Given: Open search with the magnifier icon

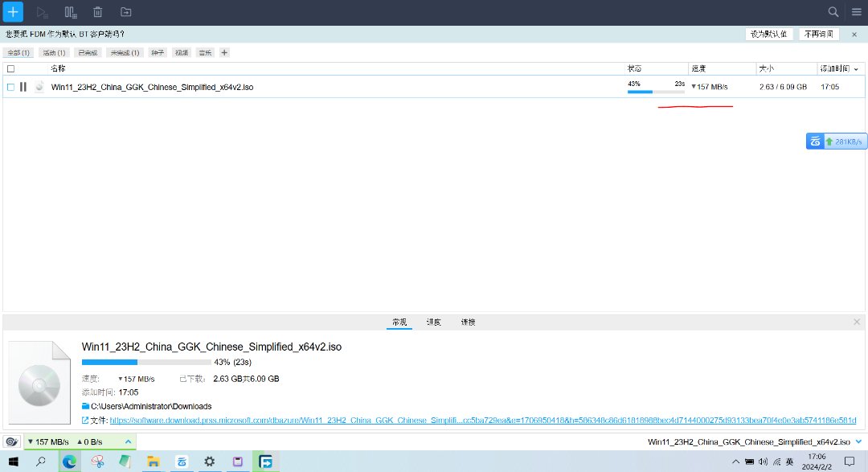Looking at the screenshot, I should coord(833,12).
